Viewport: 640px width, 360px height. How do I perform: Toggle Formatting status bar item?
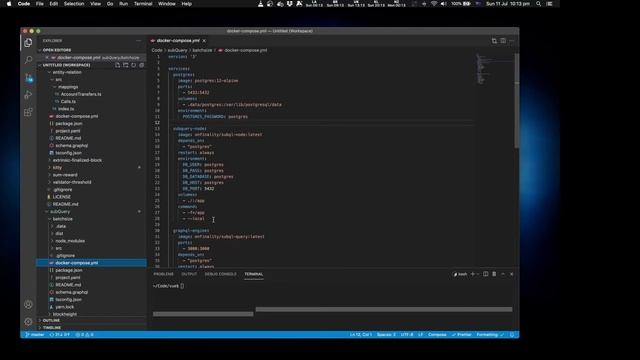[x=490, y=335]
